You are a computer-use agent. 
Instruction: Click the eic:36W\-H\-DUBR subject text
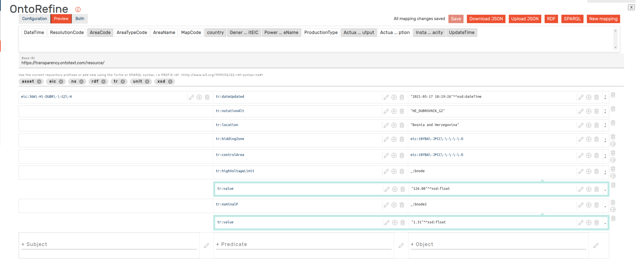pos(46,97)
